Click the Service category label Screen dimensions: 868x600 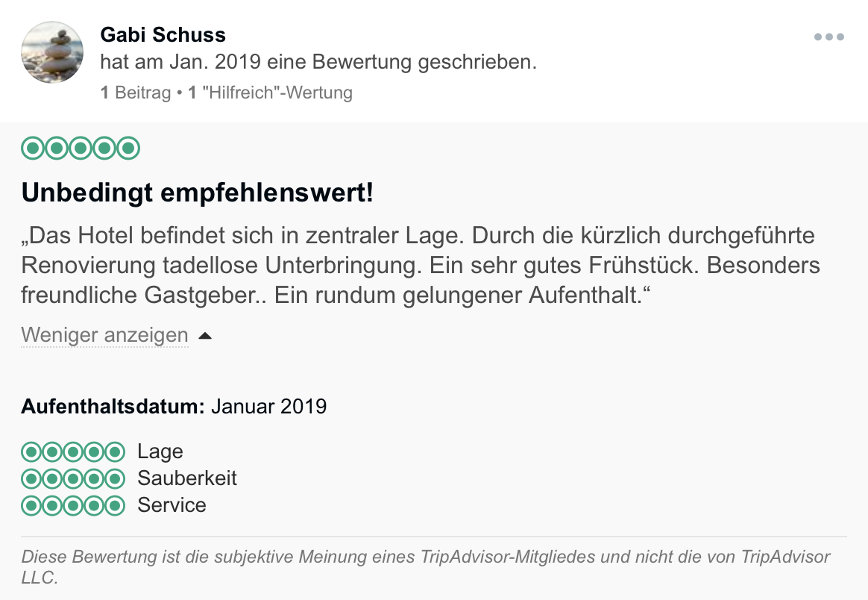point(172,505)
